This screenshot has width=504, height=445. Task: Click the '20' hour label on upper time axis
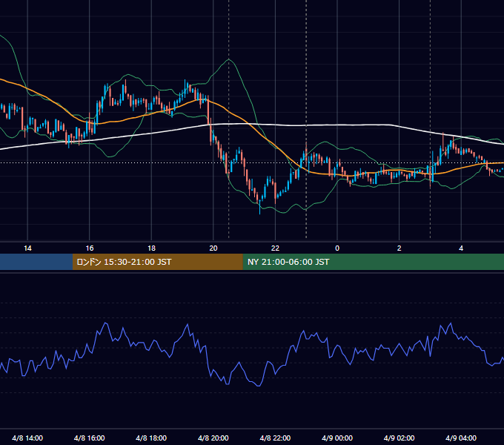(213, 248)
